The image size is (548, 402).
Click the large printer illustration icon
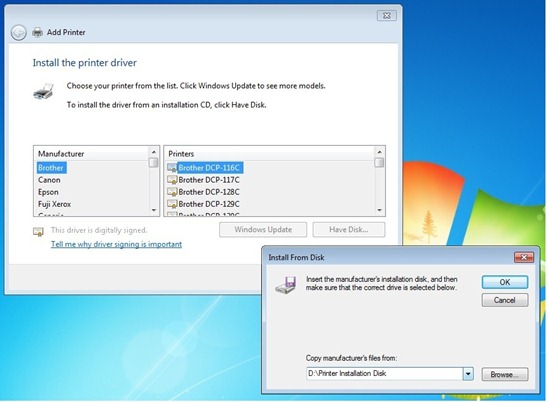point(44,92)
